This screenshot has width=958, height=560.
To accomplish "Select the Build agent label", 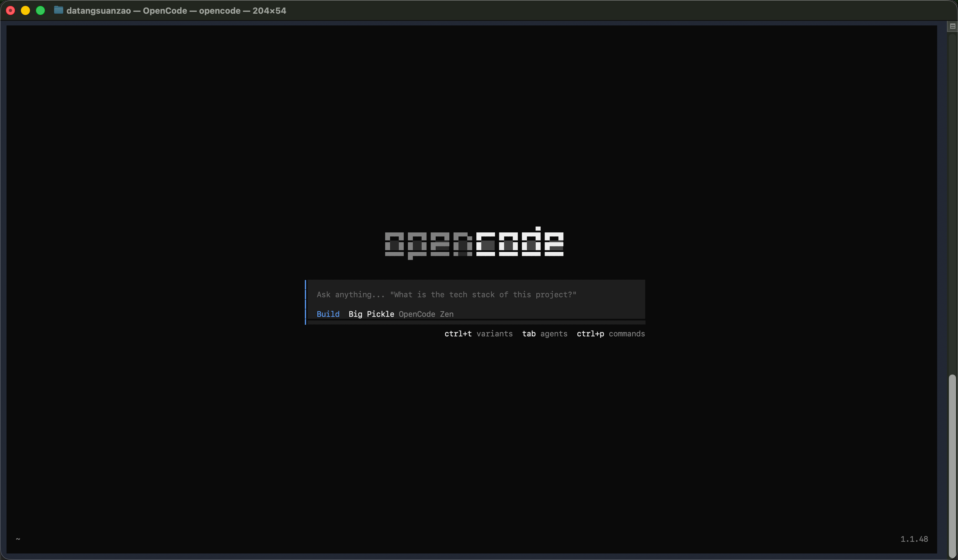I will pyautogui.click(x=328, y=314).
